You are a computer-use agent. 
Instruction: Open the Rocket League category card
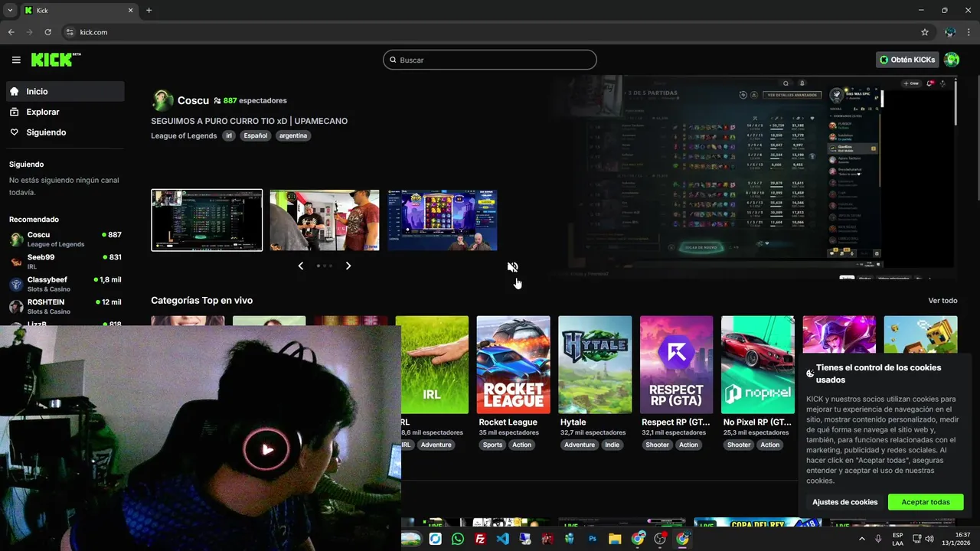pyautogui.click(x=513, y=365)
